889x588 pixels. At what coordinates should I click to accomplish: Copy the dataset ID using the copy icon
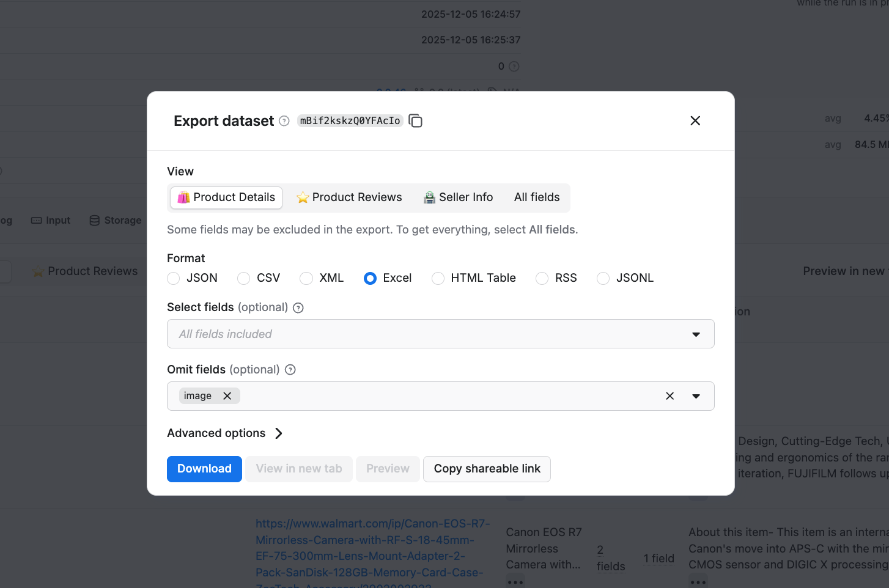pyautogui.click(x=415, y=120)
